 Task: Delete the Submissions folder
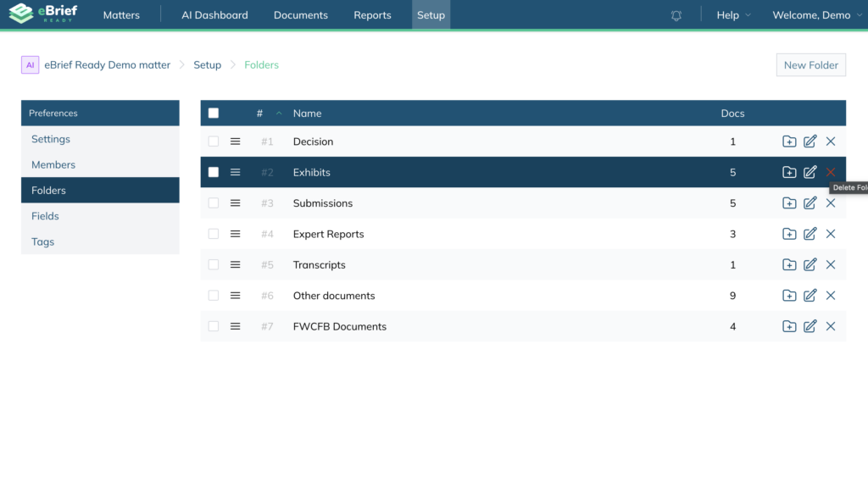[831, 203]
